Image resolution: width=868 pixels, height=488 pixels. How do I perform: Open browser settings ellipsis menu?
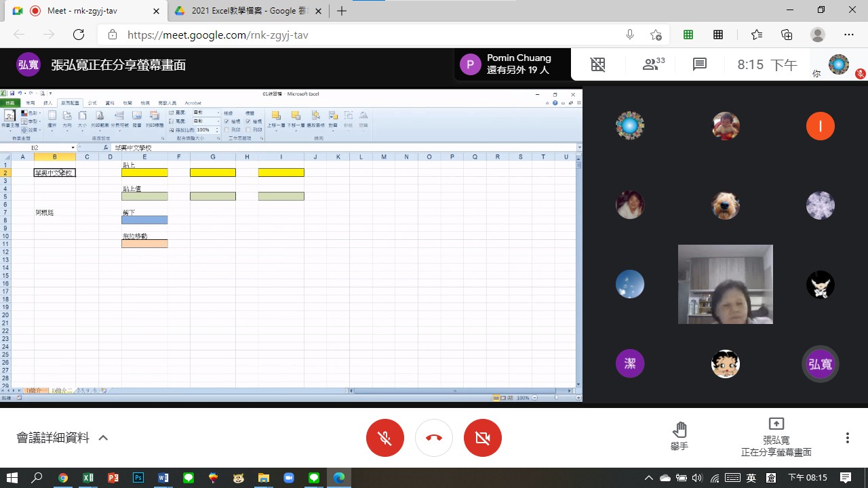pos(848,35)
